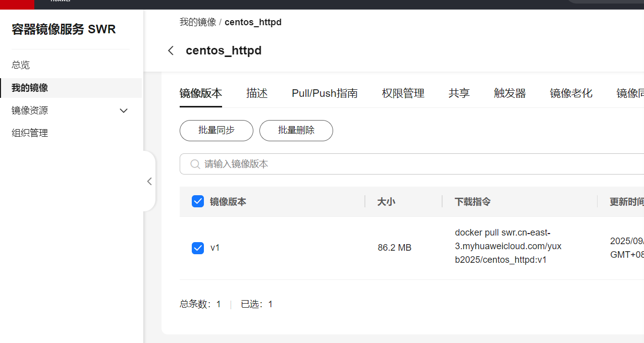
Task: Click the 下载指令 column header
Action: click(472, 202)
